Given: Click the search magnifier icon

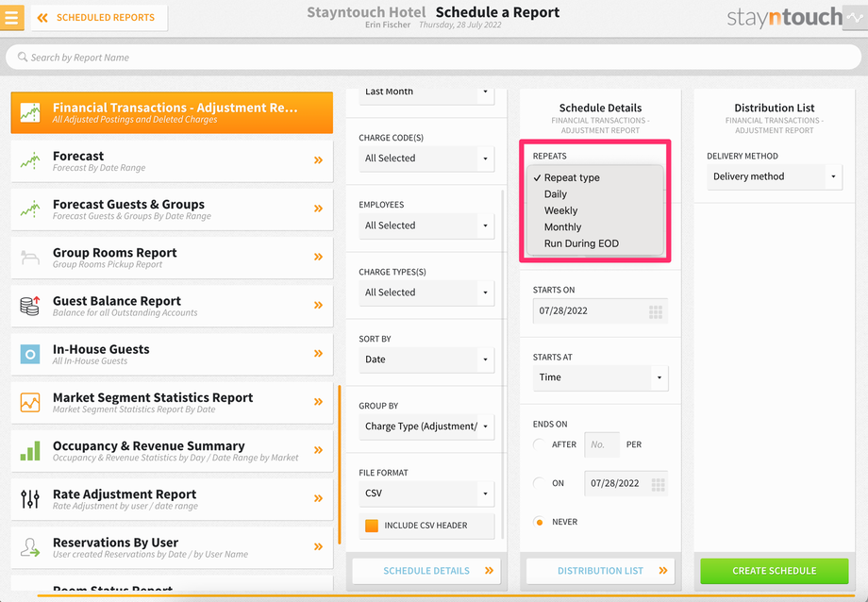Looking at the screenshot, I should point(22,57).
